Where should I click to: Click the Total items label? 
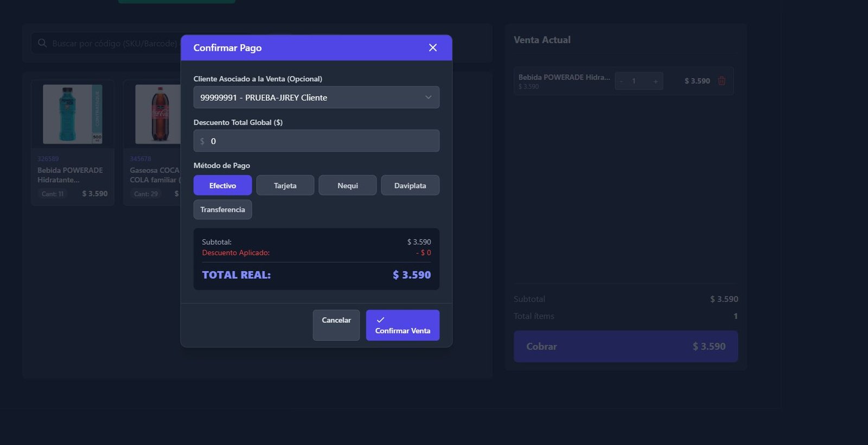click(534, 316)
